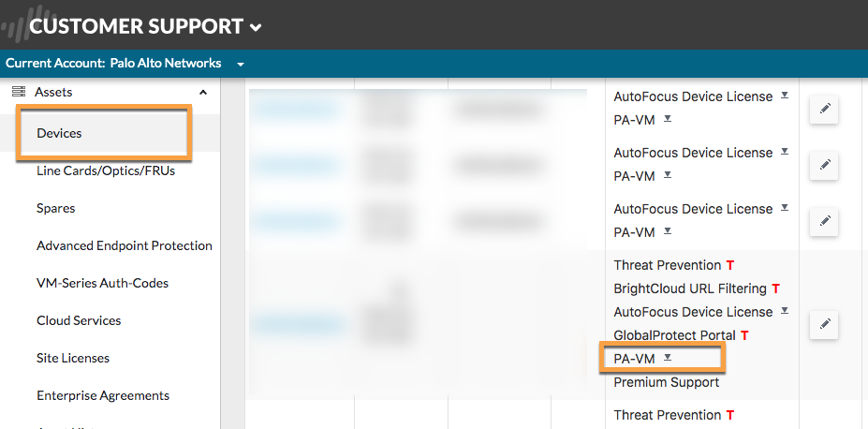
Task: Click edit pencil for Premium Support row
Action: click(824, 324)
